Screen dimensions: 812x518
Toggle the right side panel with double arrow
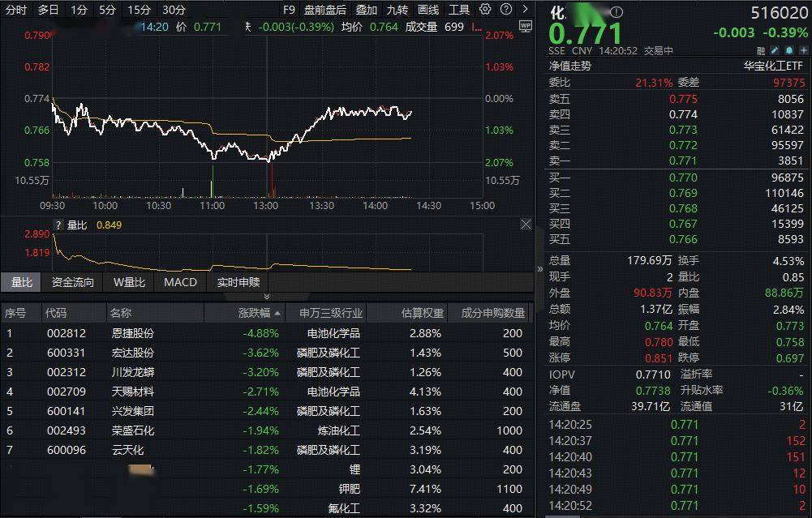[x=540, y=269]
